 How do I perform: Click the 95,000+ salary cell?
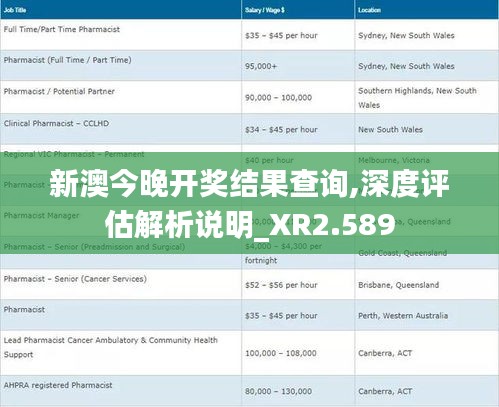coord(261,66)
